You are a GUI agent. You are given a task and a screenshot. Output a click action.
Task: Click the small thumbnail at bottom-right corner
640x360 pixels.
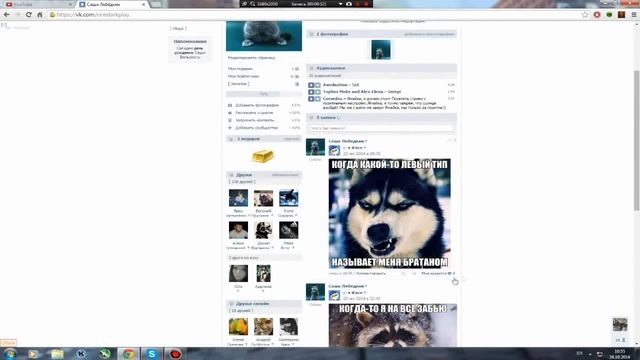coord(620,324)
